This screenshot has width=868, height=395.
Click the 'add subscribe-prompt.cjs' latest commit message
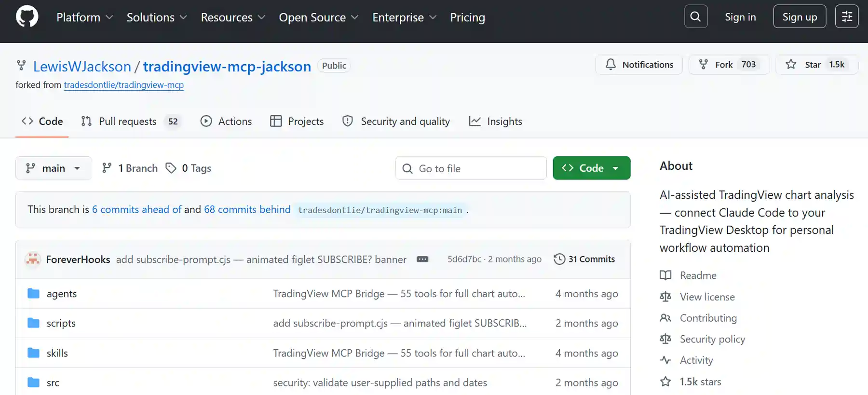click(261, 259)
